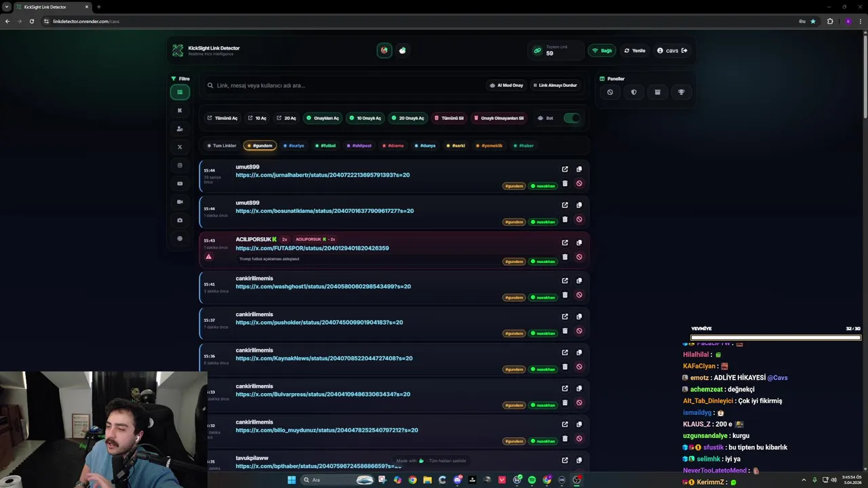The width and height of the screenshot is (868, 488).
Task: Open the trophy panel under Paneller
Action: (681, 92)
